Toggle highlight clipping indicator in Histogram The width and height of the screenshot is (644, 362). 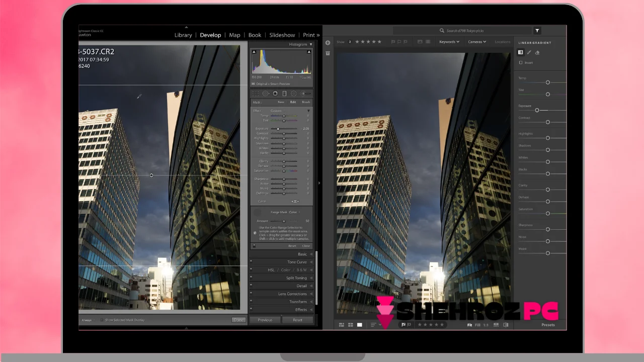[309, 51]
